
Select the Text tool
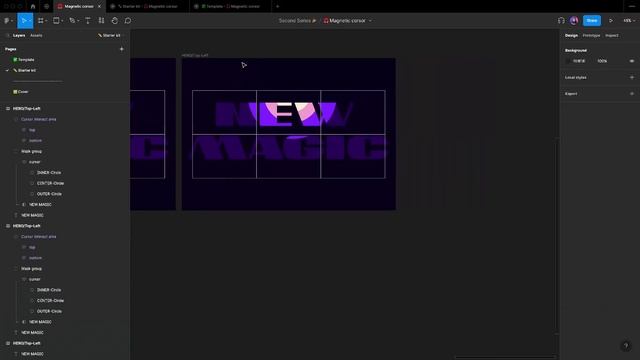(88, 20)
